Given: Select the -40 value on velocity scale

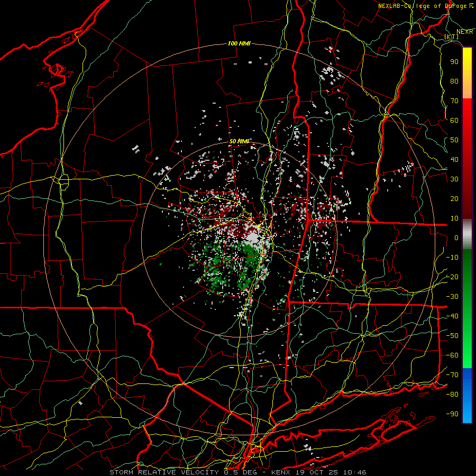Looking at the screenshot, I should [452, 316].
